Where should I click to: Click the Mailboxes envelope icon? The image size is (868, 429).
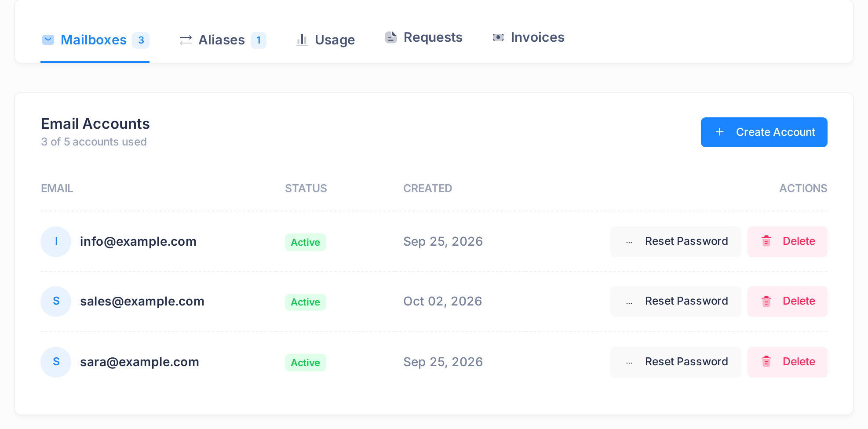point(48,40)
